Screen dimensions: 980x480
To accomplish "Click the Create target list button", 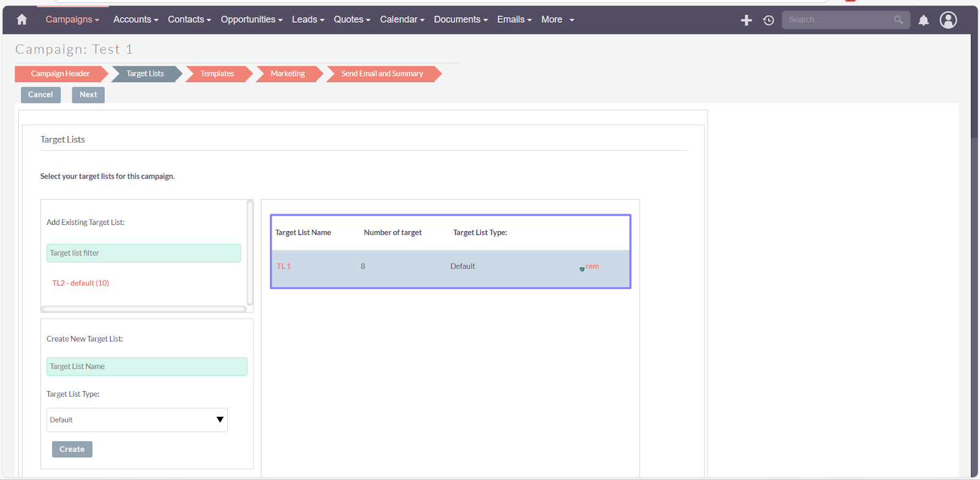I will [x=72, y=449].
